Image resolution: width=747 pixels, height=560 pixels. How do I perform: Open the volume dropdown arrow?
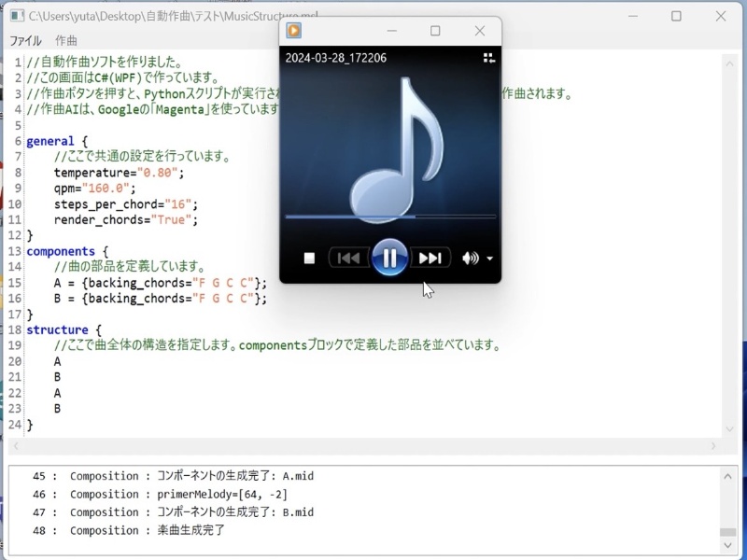[489, 259]
